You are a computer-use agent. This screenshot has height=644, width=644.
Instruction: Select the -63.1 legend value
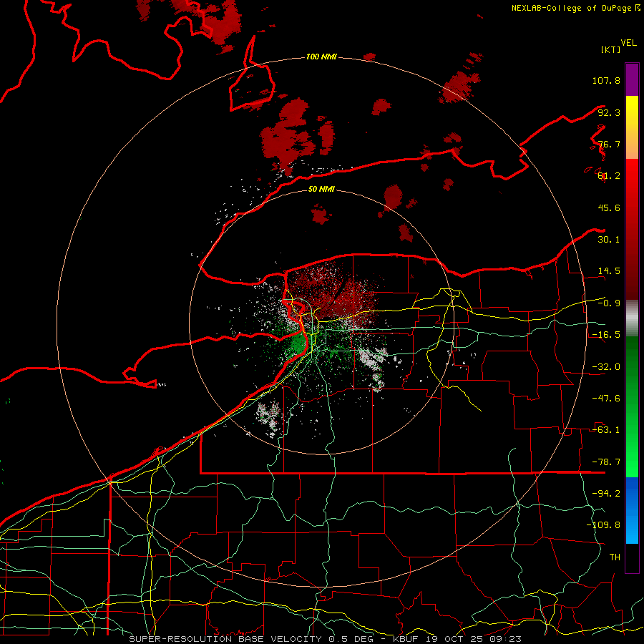point(606,430)
